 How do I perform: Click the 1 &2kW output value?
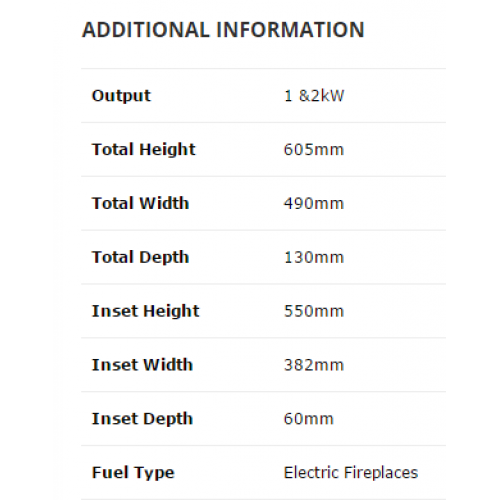pos(314,96)
